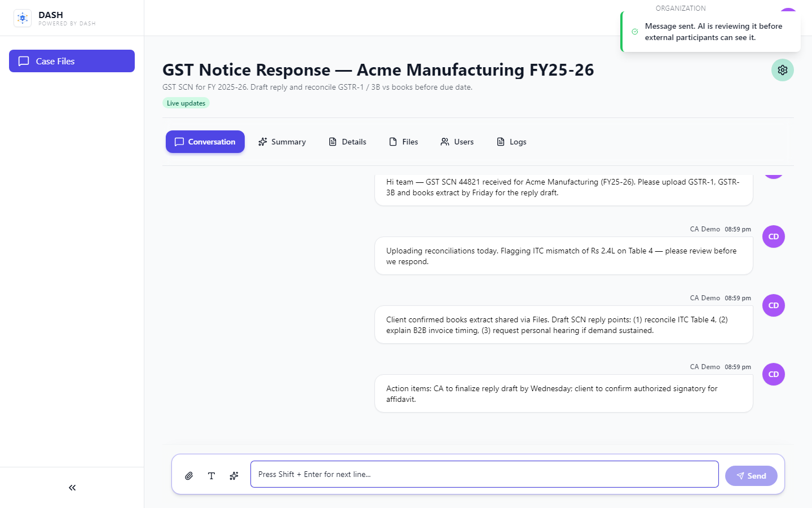
Task: Click the CD avatar beside the ITC mismatch message
Action: click(x=774, y=237)
